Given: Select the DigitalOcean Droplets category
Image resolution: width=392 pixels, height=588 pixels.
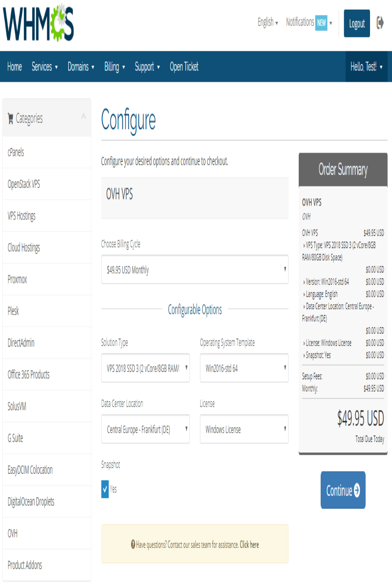Looking at the screenshot, I should point(47,502).
